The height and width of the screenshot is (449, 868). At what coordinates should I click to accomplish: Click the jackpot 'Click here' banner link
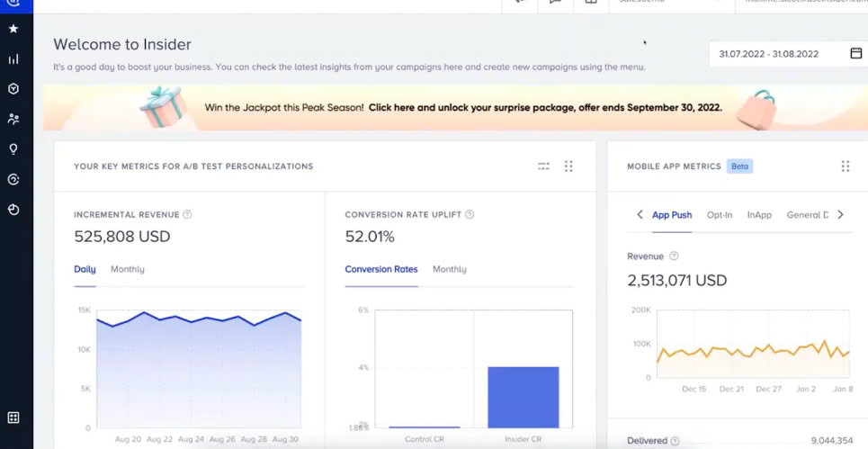tap(544, 107)
